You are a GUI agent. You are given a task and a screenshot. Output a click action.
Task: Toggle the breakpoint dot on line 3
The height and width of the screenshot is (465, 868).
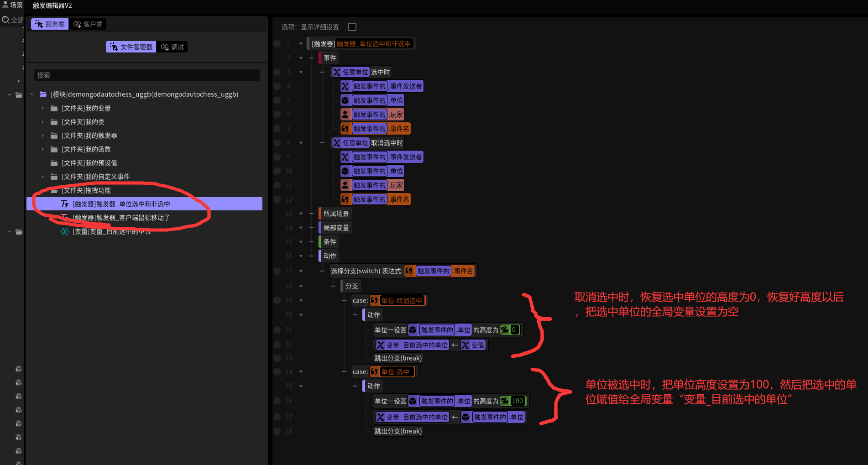click(x=277, y=72)
